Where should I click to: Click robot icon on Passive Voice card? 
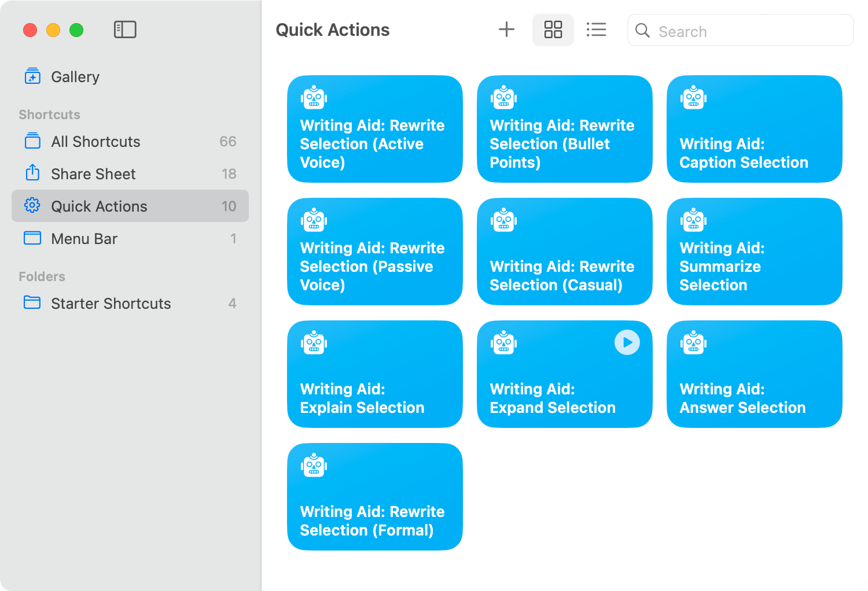click(314, 220)
